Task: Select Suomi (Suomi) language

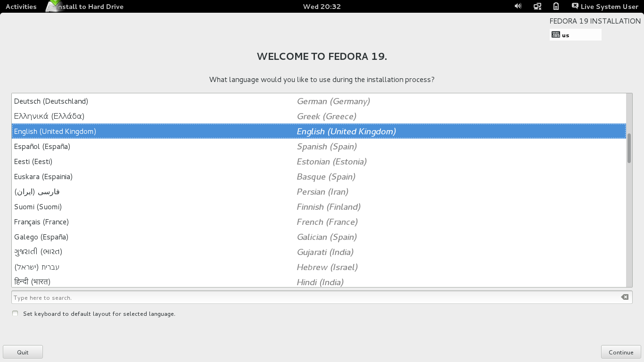Action: pyautogui.click(x=319, y=206)
